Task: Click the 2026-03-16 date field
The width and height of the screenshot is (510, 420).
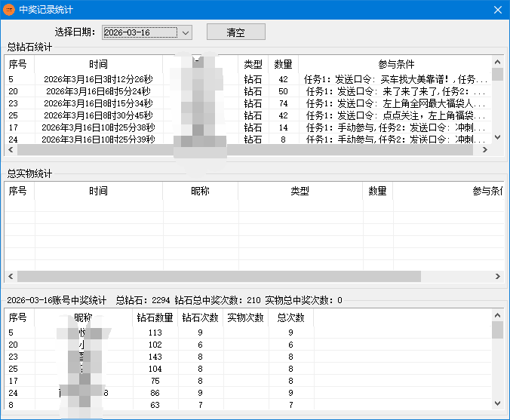Action: coord(139,32)
